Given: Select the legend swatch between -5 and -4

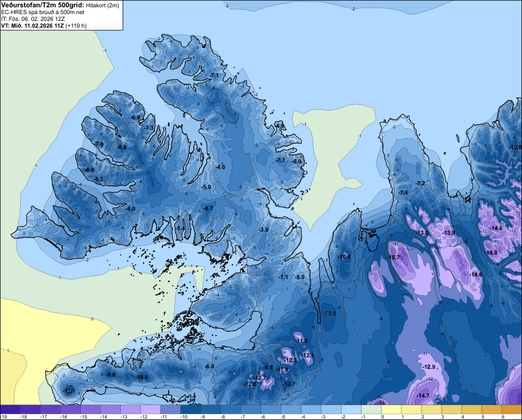Looking at the screenshot, I should pyautogui.click(x=291, y=409).
